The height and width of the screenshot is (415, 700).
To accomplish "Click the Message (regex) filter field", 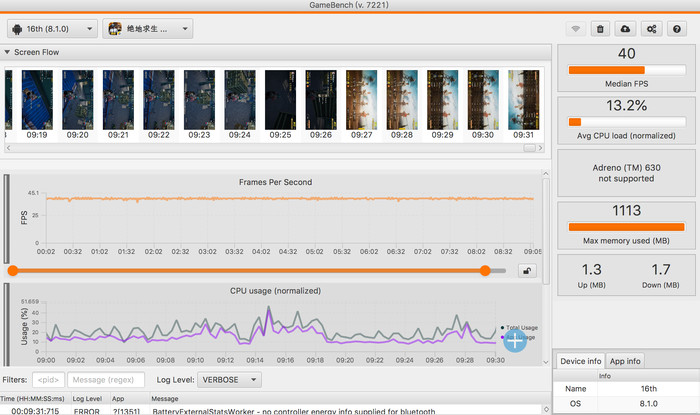I will [106, 380].
